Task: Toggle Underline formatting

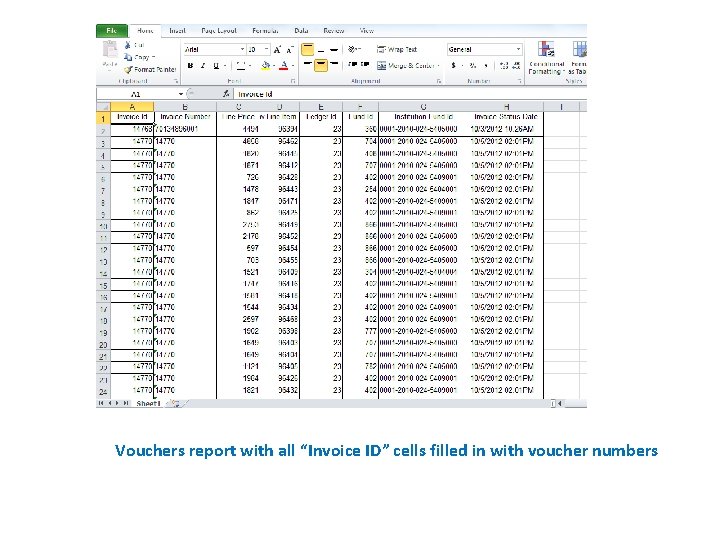Action: point(216,66)
